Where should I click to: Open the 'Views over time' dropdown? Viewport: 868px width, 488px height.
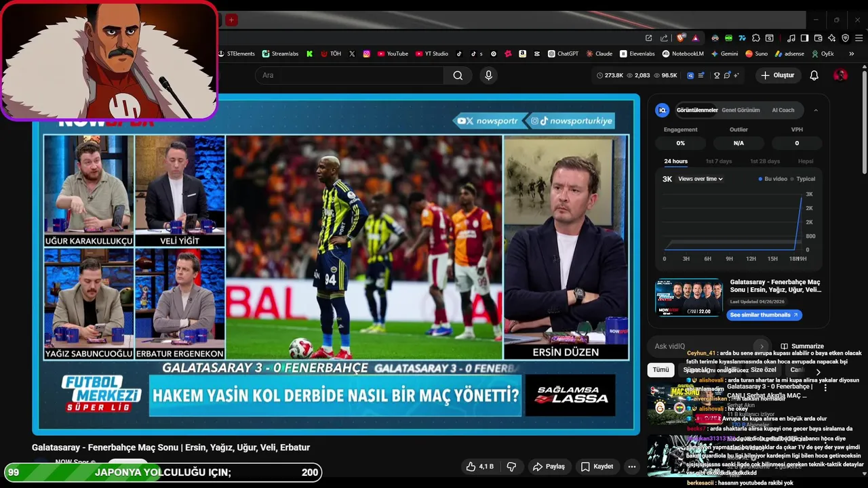[701, 179]
